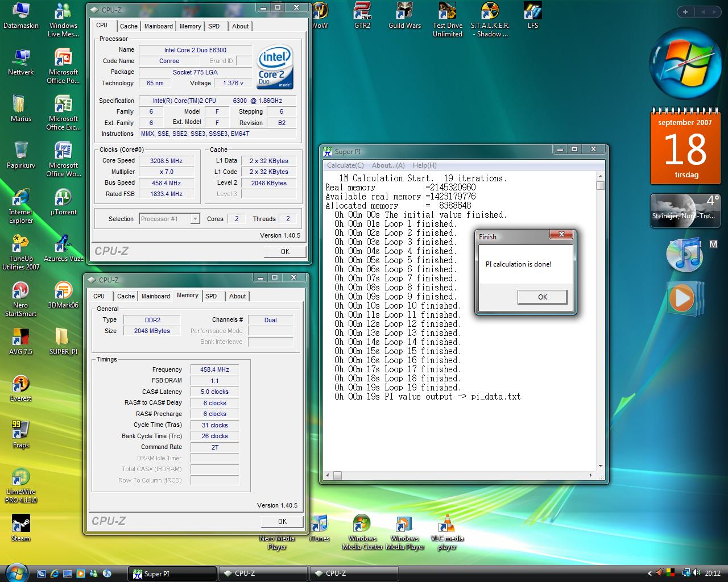The image size is (728, 582).
Task: Click Super PI horizontal scrollbar thumb
Action: [x=337, y=475]
